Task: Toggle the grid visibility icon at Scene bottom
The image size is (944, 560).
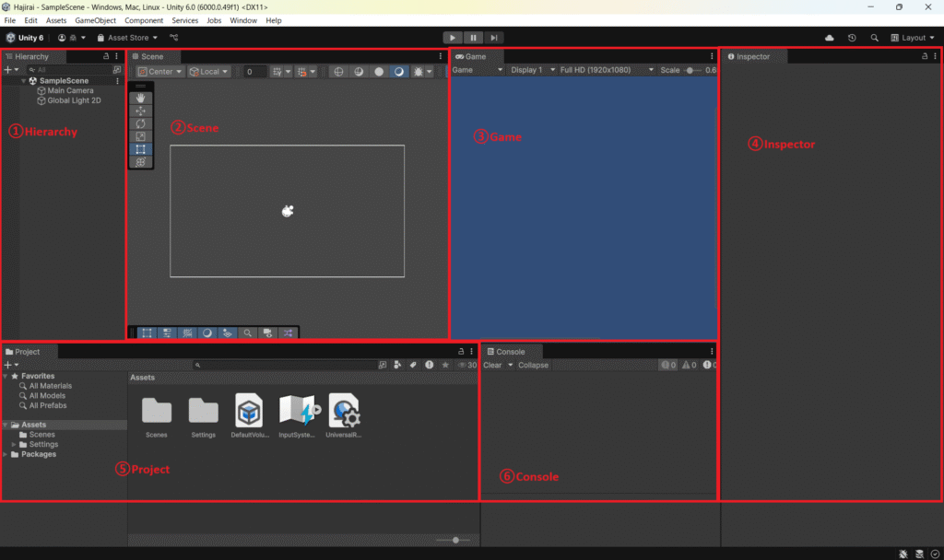Action: 187,332
